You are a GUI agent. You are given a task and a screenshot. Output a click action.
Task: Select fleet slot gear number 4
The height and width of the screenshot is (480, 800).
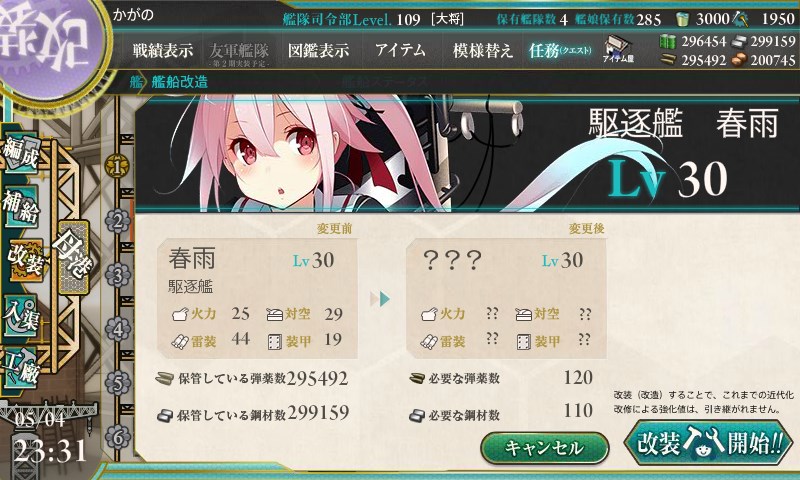(117, 329)
